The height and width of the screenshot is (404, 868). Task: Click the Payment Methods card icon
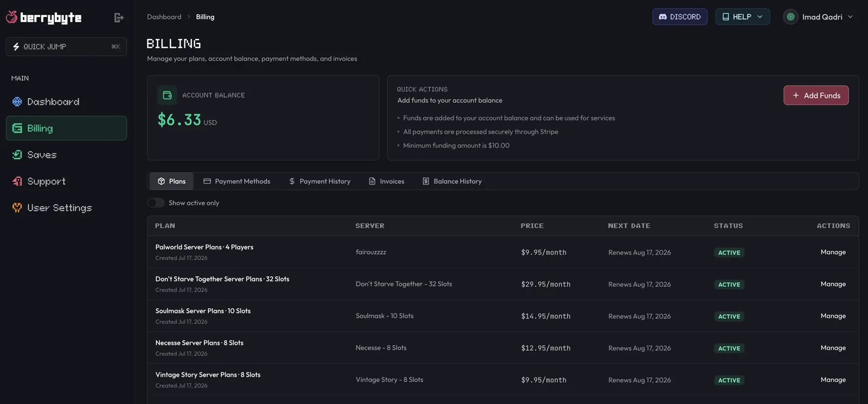[x=207, y=181]
